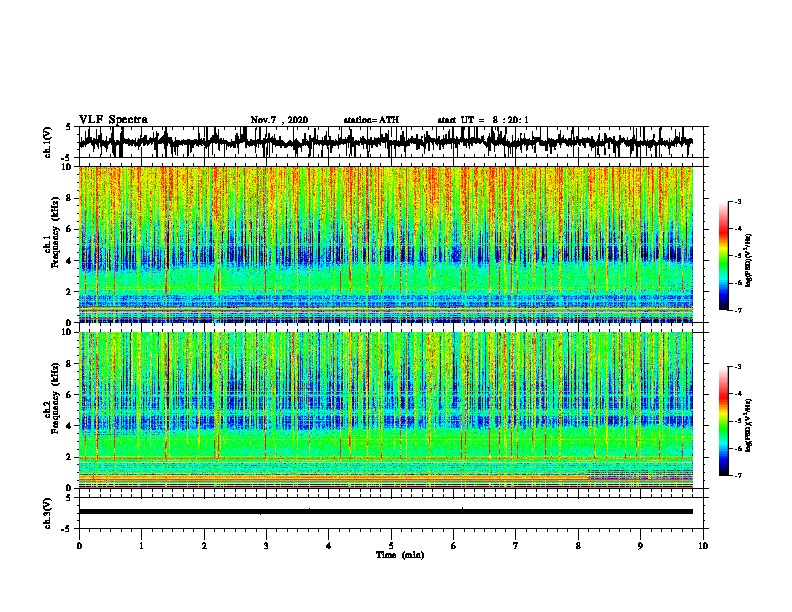The image size is (792, 612).
Task: Click the ch.1 spectrogram color scale bar
Action: click(723, 256)
